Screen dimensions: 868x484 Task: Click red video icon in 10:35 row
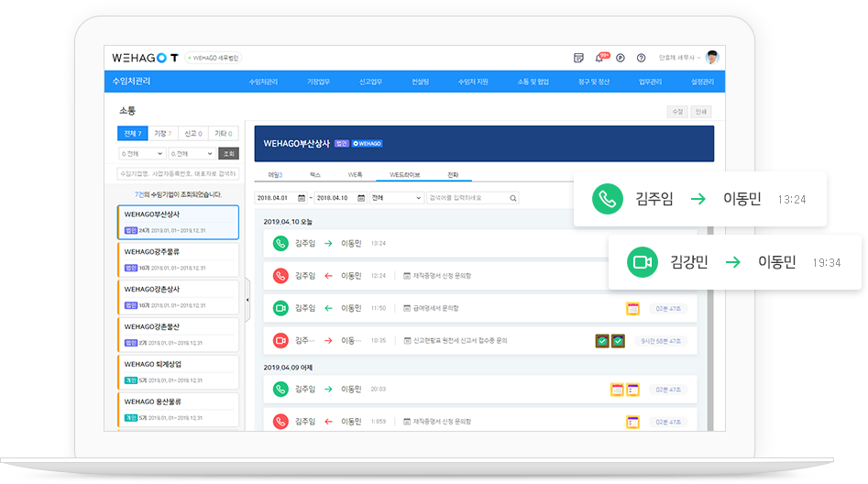[x=280, y=340]
